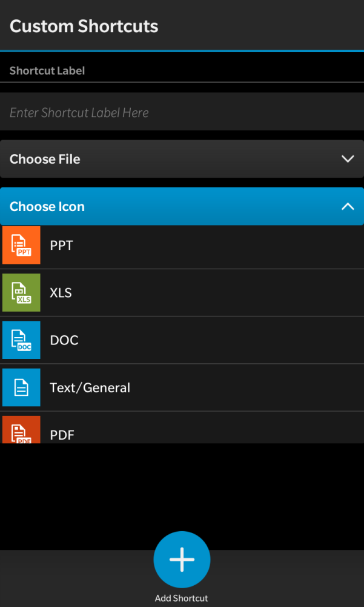Expand Choose File with its down chevron
The width and height of the screenshot is (364, 607).
[x=348, y=159]
